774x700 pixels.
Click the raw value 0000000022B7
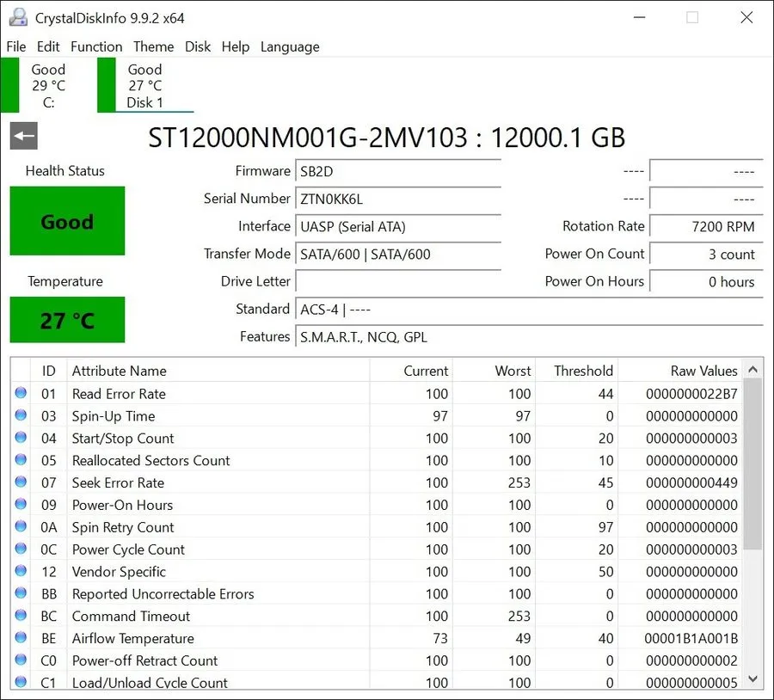click(691, 394)
